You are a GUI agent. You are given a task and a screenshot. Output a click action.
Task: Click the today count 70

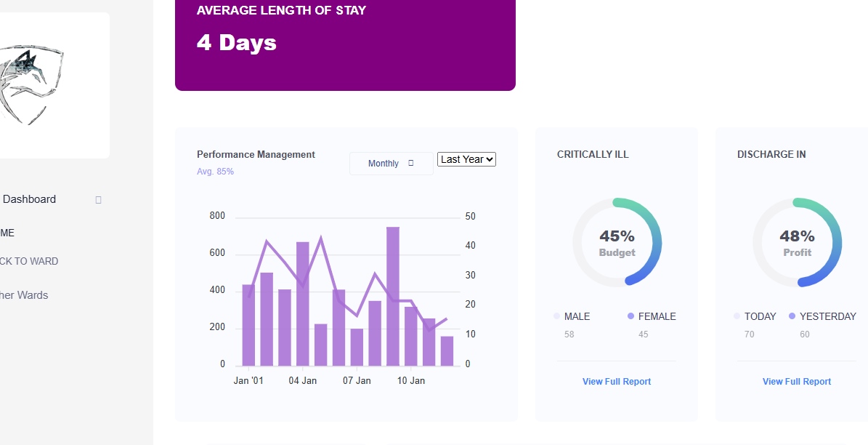click(750, 334)
